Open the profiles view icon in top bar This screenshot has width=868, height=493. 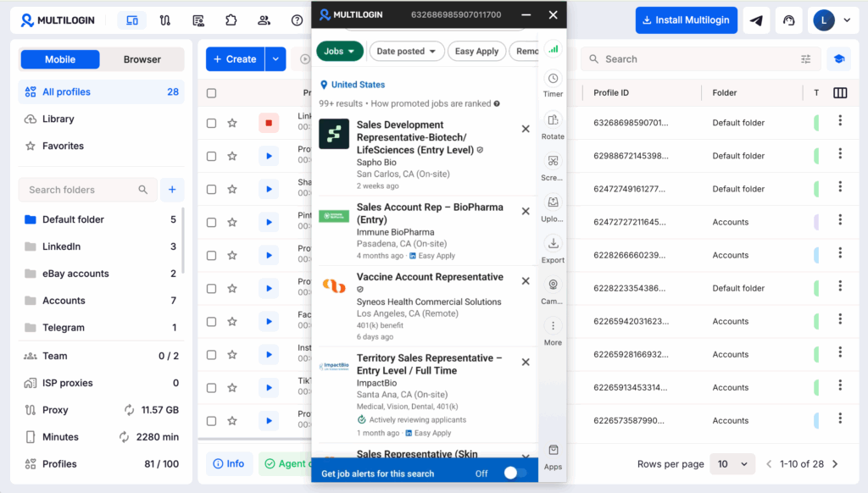(x=131, y=20)
